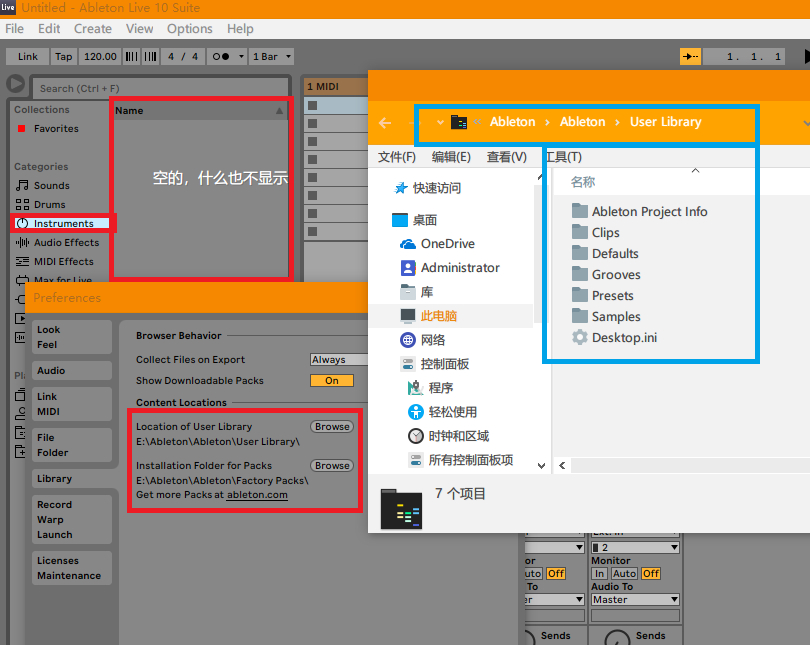The image size is (810, 645).
Task: Click the Add Folder icon under Places
Action: (x=21, y=451)
